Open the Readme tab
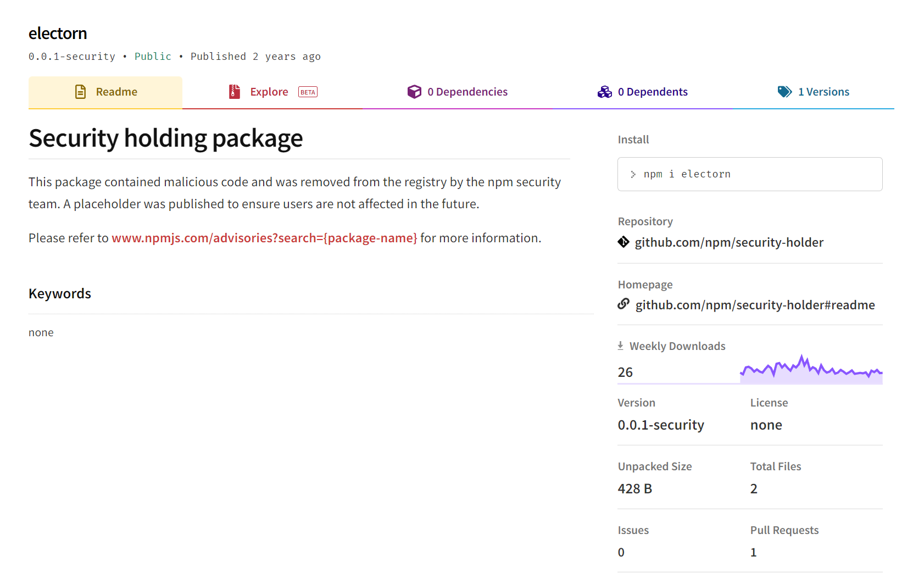The image size is (924, 573). pos(105,92)
